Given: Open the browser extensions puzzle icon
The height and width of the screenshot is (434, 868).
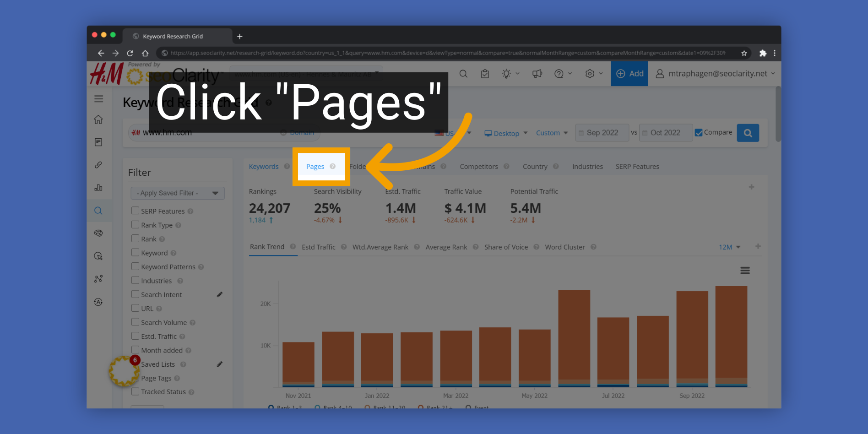Looking at the screenshot, I should [x=763, y=53].
